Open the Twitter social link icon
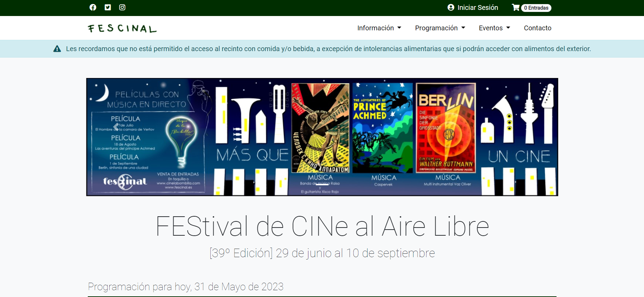Viewport: 644px width, 297px height. point(108,7)
